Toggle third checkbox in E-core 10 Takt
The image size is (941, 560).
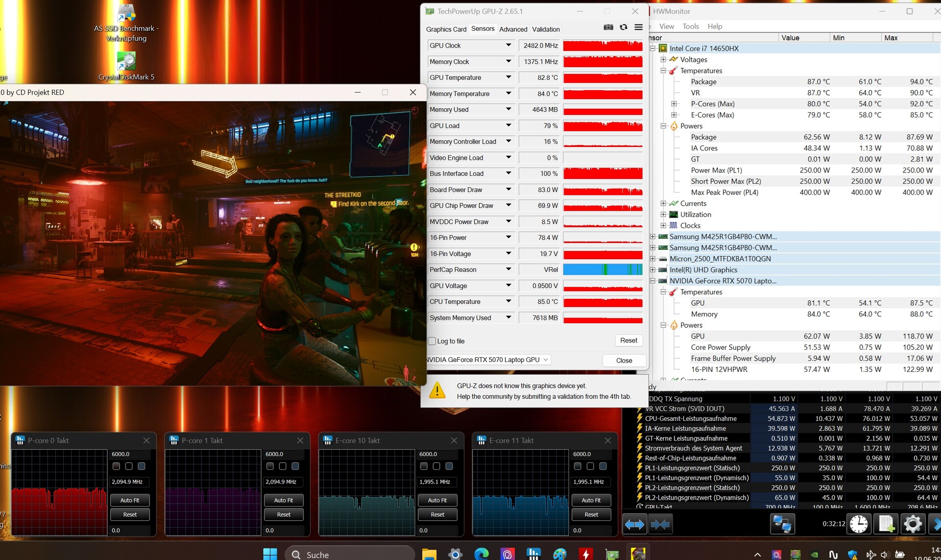[449, 466]
